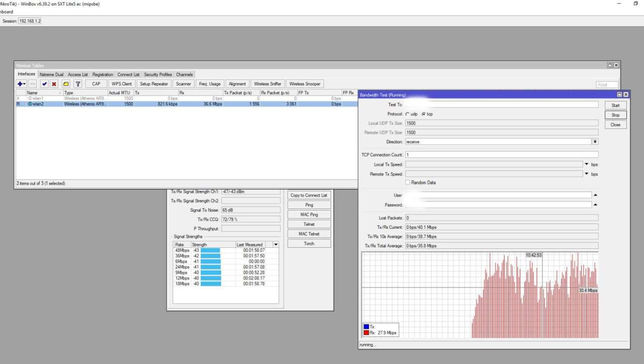Switch to the Registration tab
Image resolution: width=644 pixels, height=364 pixels.
click(103, 74)
